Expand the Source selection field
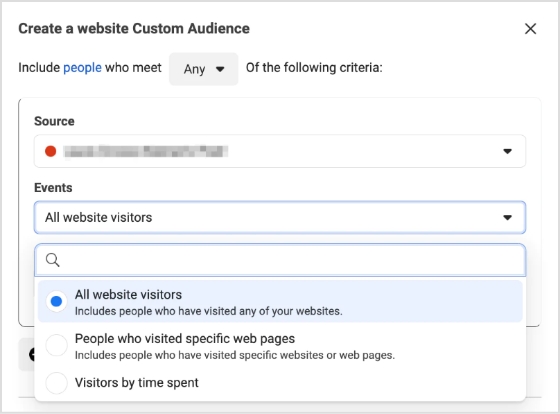 coord(280,151)
